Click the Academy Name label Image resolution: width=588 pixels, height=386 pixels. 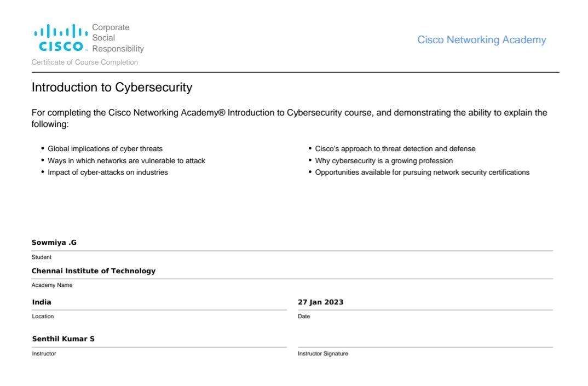coord(52,285)
